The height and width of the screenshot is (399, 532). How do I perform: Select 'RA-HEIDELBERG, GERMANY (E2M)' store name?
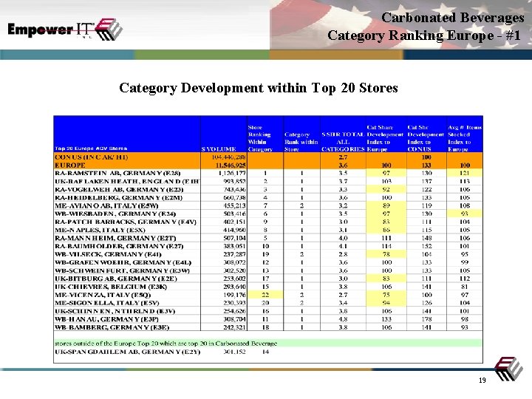(118, 198)
